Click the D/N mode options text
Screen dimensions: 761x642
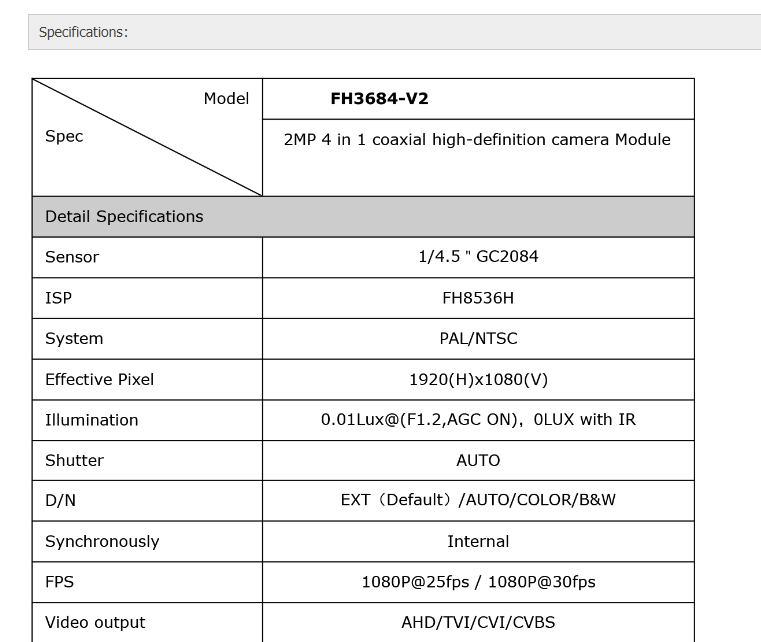pos(478,501)
